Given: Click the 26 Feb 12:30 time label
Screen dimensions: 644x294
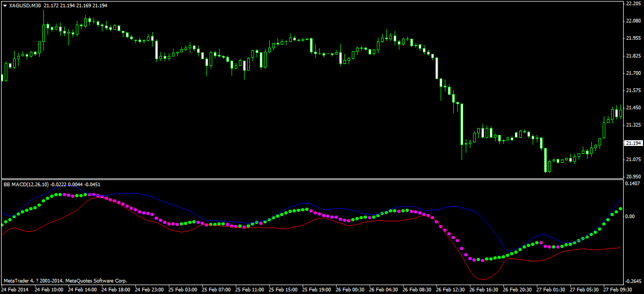Looking at the screenshot, I should (x=451, y=289).
